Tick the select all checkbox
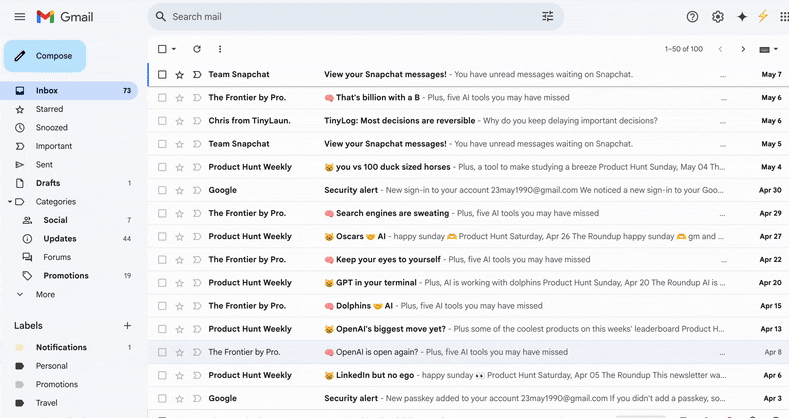 tap(162, 49)
